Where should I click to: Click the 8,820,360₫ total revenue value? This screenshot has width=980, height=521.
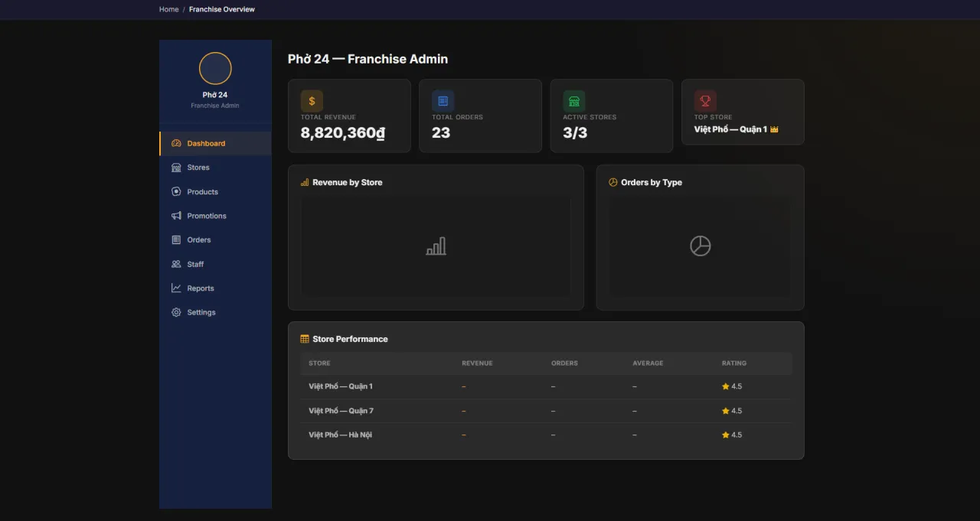[x=342, y=133]
